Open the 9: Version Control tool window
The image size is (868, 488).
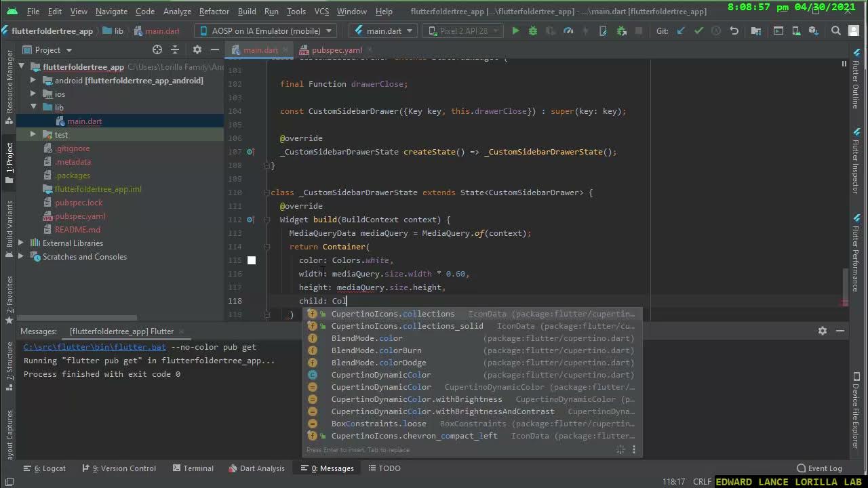pyautogui.click(x=119, y=468)
